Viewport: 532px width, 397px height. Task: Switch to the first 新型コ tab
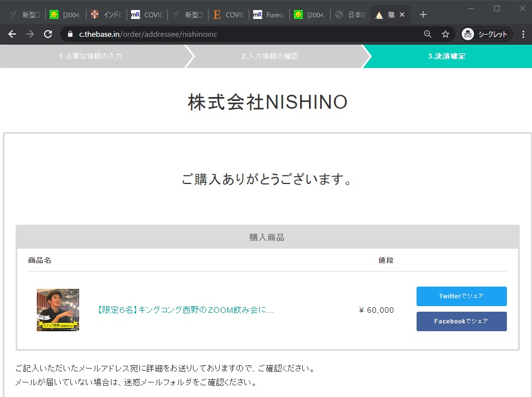(25, 14)
